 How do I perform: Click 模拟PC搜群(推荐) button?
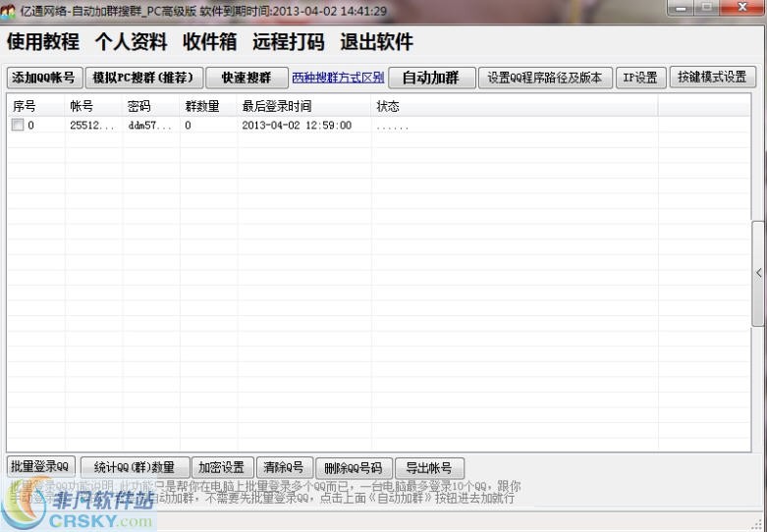click(x=144, y=78)
